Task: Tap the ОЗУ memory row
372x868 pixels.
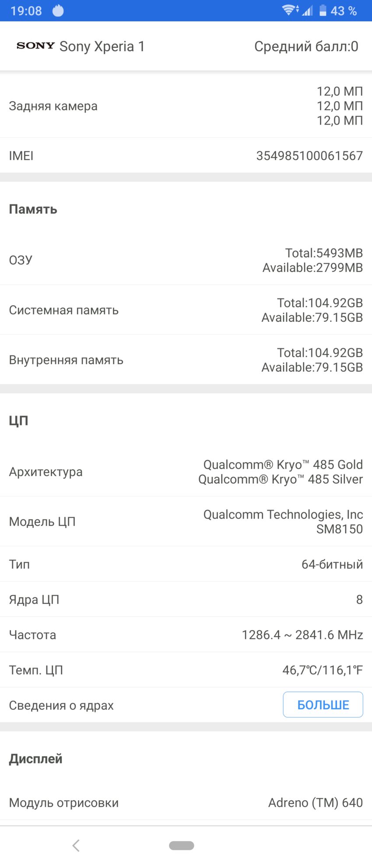Action: [186, 260]
